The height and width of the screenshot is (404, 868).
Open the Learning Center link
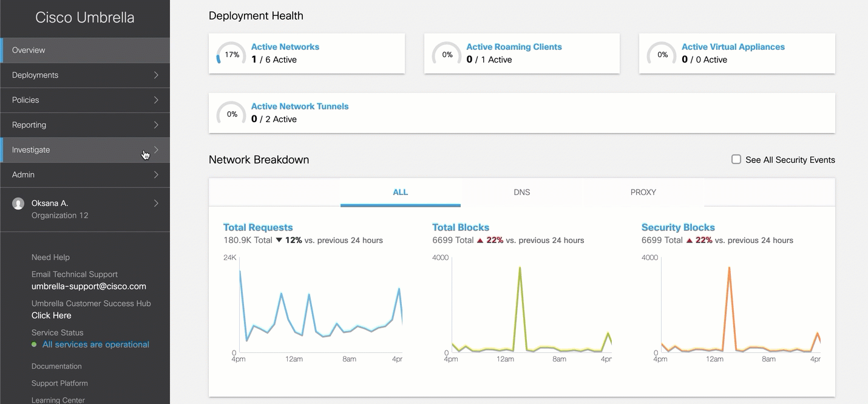click(x=58, y=400)
